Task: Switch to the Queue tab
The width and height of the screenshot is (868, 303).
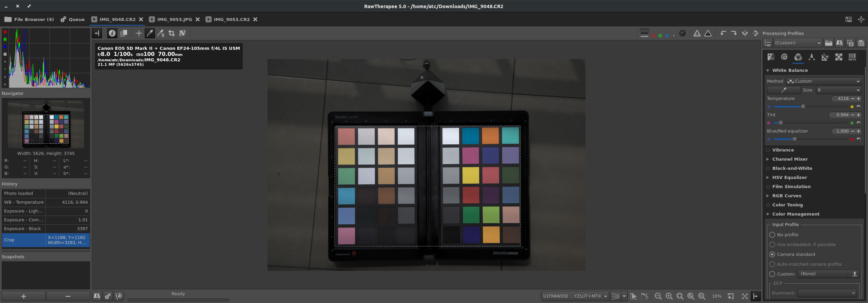Action: 73,19
